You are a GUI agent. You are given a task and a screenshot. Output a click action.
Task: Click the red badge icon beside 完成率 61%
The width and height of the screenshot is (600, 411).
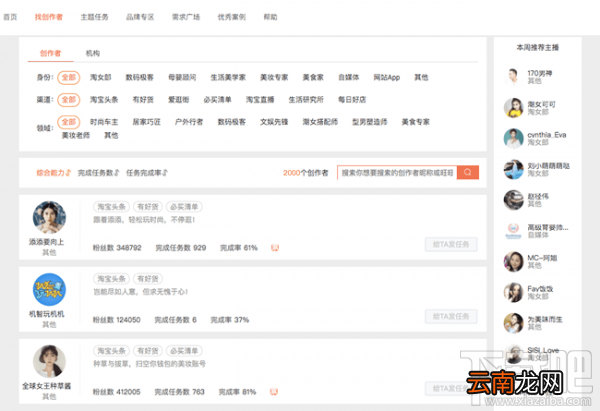[x=275, y=248]
